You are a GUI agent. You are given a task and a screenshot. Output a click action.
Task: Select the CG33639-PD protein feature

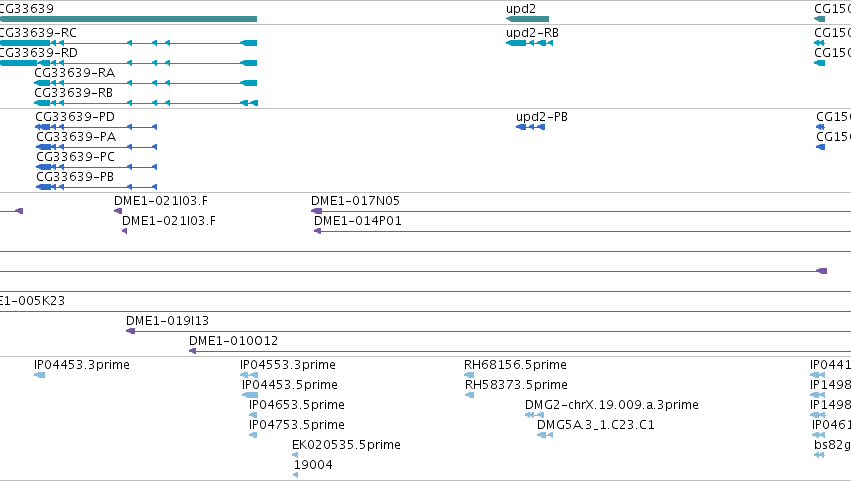[x=96, y=127]
